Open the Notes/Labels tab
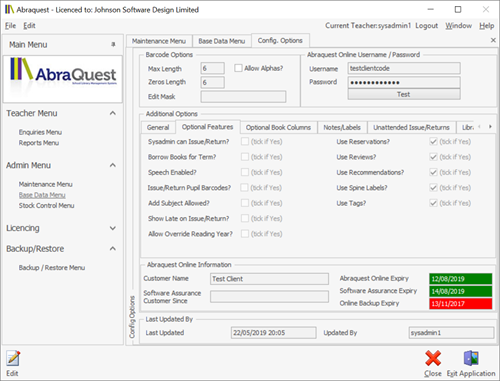This screenshot has width=500, height=381. coord(342,127)
